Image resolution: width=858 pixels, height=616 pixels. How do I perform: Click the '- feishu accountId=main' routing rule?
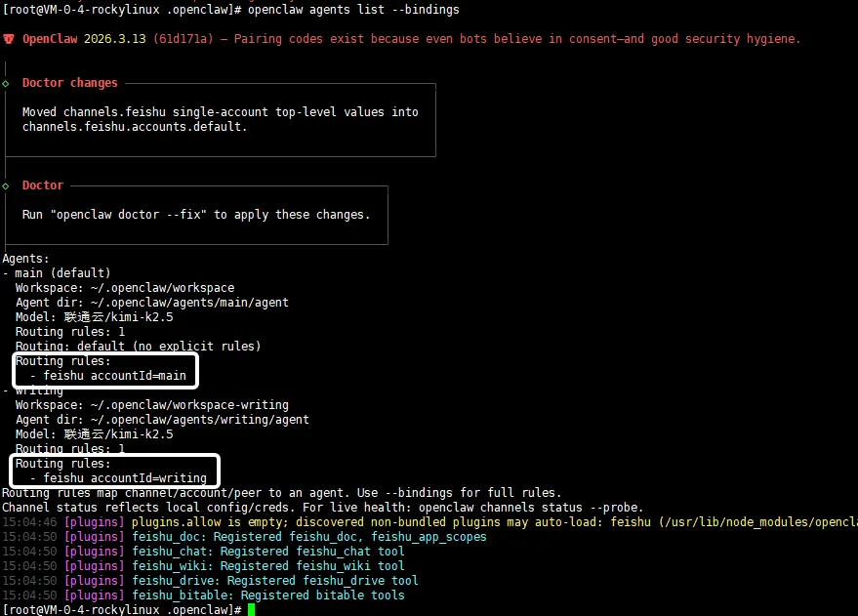point(107,376)
